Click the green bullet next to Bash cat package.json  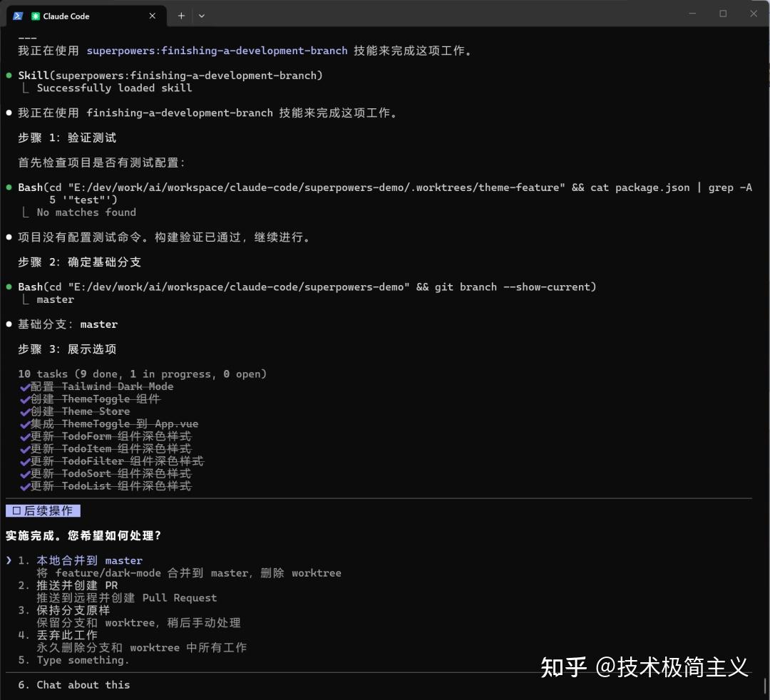tap(9, 187)
